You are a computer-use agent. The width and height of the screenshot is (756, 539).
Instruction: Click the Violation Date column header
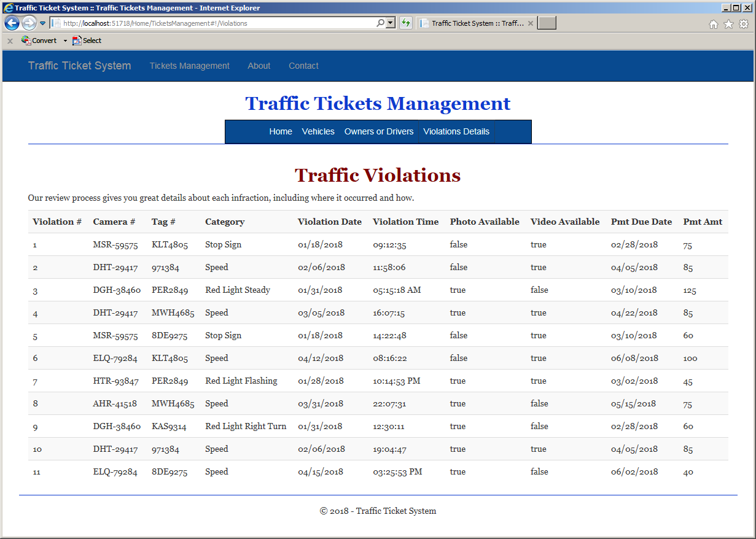pos(330,222)
